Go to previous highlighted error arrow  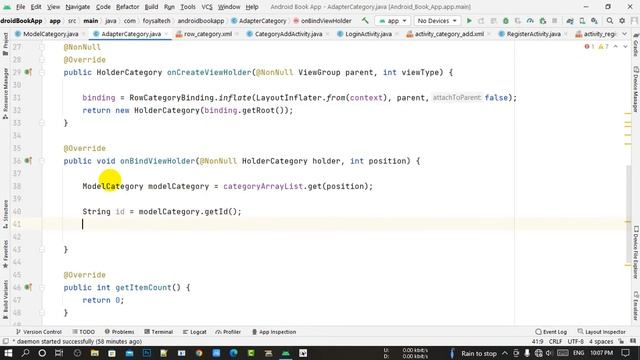coord(616,47)
